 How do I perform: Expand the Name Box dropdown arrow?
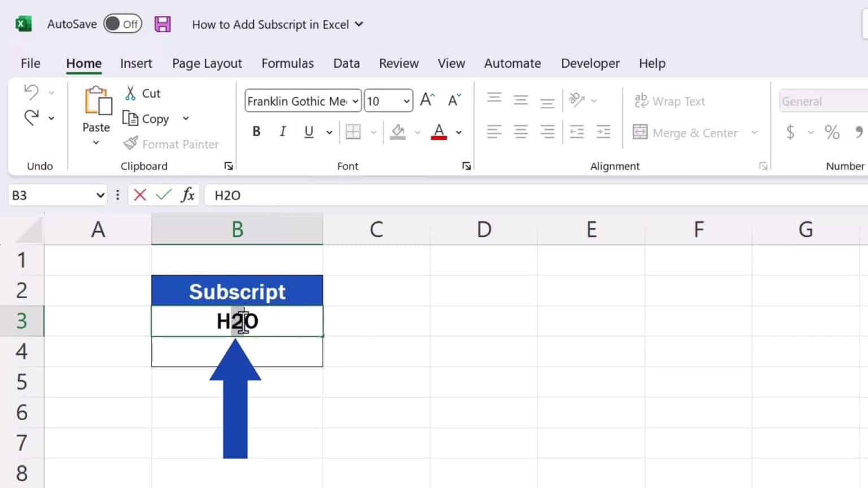(100, 195)
